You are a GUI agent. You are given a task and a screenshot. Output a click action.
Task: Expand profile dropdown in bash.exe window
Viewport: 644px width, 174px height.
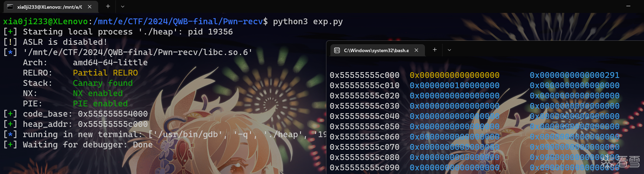(x=449, y=50)
